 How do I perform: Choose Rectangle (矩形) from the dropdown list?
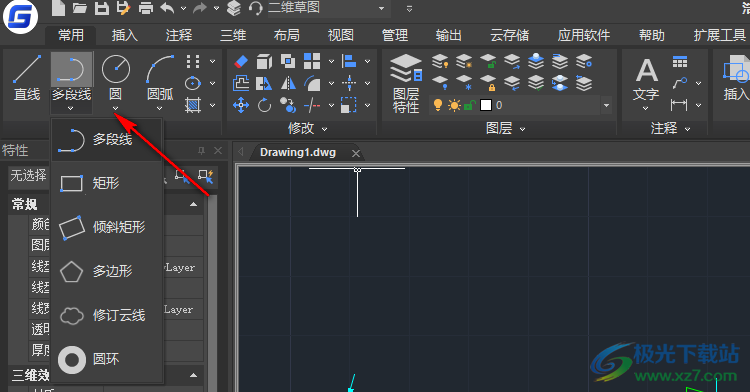point(107,183)
